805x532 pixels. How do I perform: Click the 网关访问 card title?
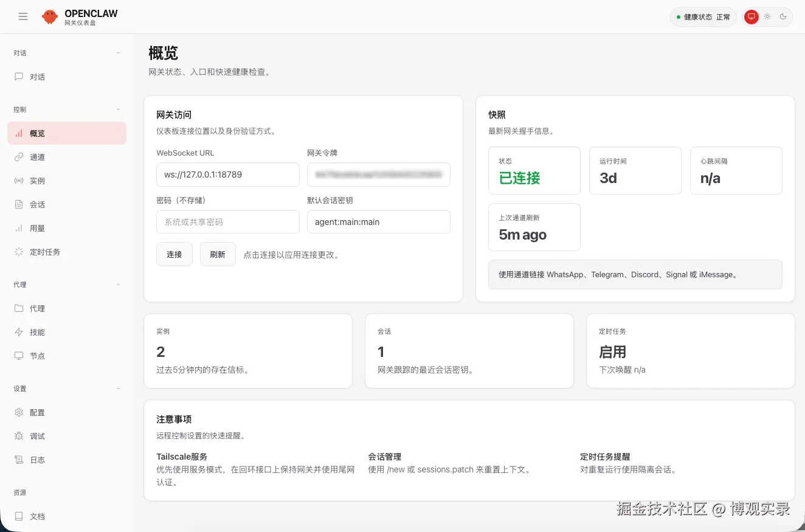(x=174, y=114)
